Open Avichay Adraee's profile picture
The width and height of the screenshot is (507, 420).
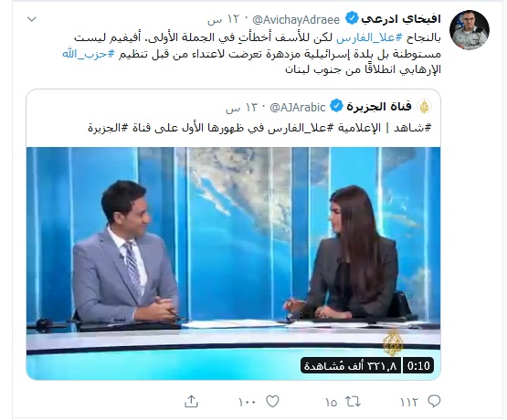click(470, 30)
